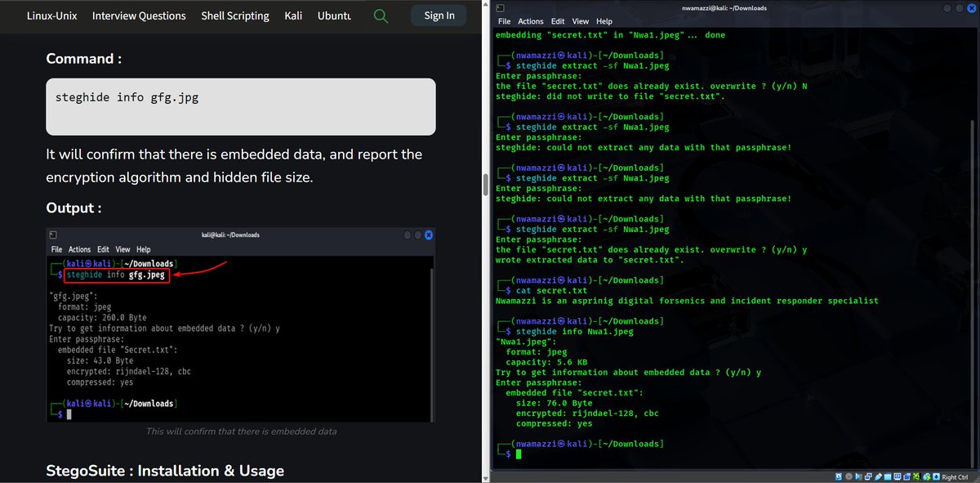The width and height of the screenshot is (980, 483).
Task: Open the Ubuntu nav link
Action: coord(335,16)
